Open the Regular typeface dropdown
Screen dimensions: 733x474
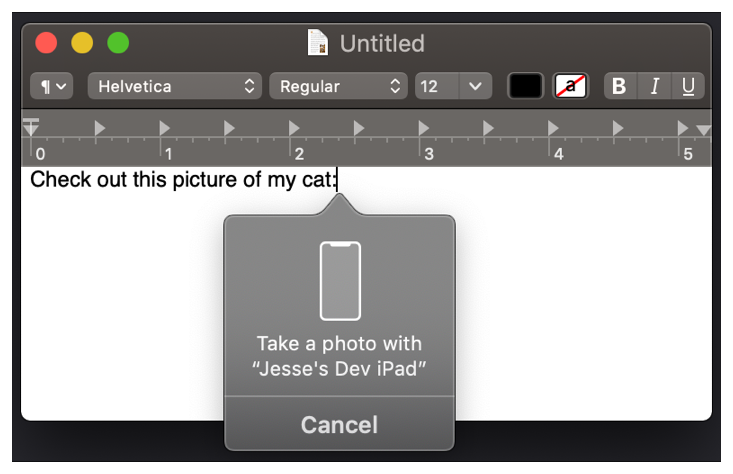[x=338, y=86]
